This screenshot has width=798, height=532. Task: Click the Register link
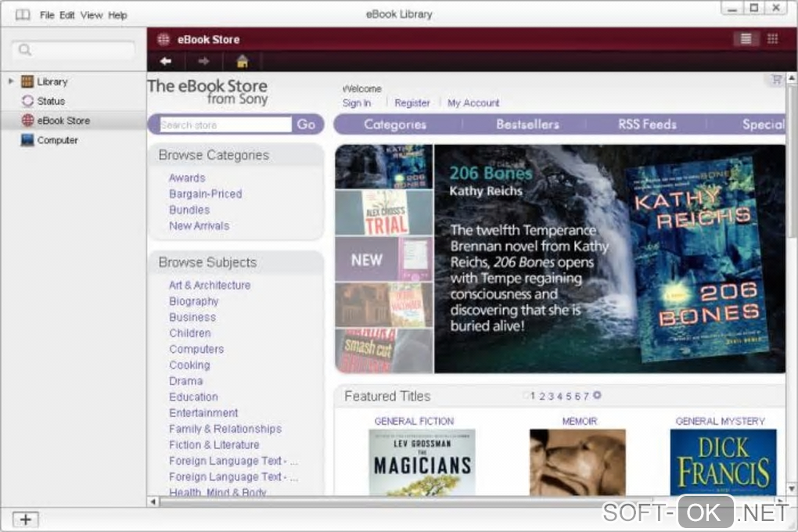click(412, 102)
